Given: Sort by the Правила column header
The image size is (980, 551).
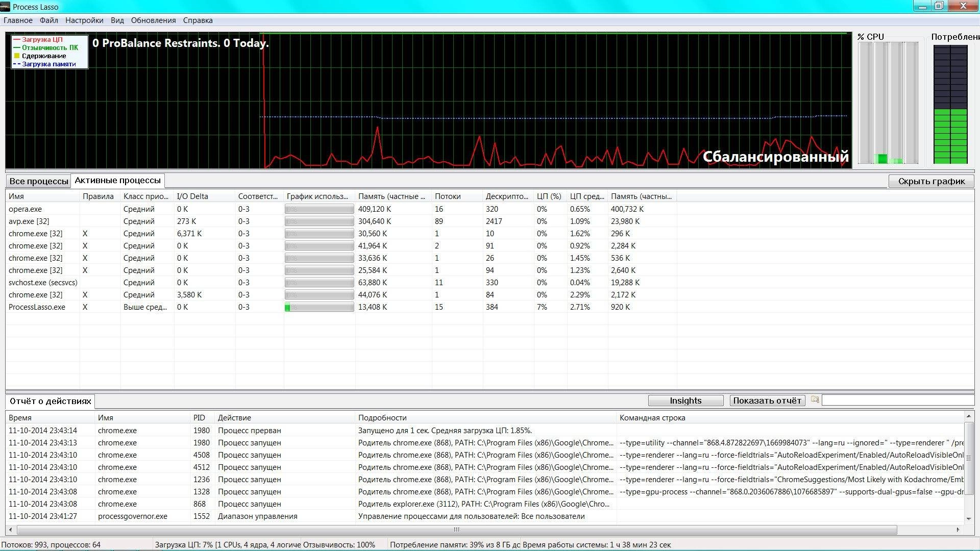Looking at the screenshot, I should (100, 196).
